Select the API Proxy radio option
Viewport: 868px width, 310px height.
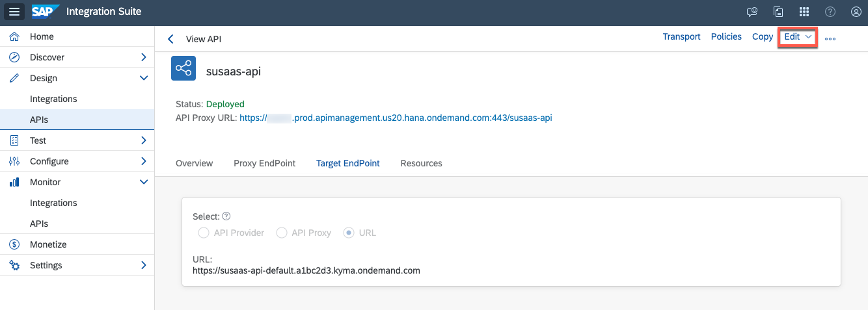[282, 233]
